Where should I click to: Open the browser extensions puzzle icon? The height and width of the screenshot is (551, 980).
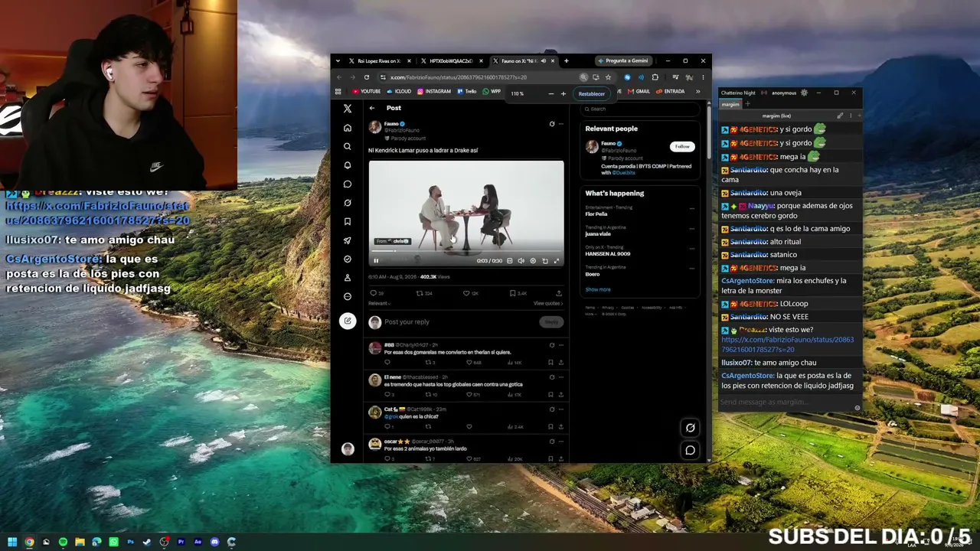click(655, 77)
